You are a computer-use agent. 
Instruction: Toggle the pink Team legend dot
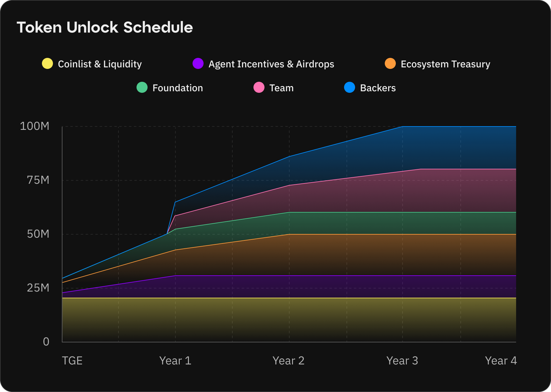click(259, 88)
